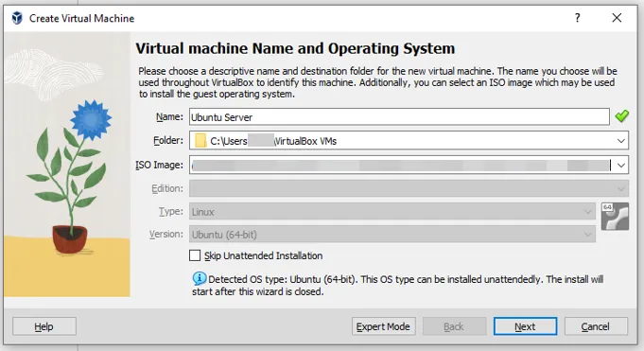Viewport: 644px width, 351px height.
Task: Click the Folder path C:\Users VirtualBox VMs
Action: [x=273, y=141]
